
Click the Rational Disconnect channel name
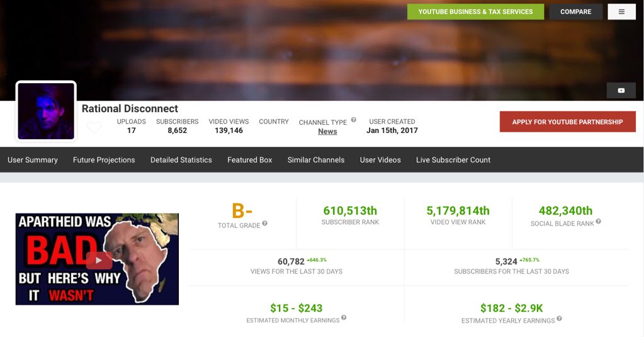pyautogui.click(x=130, y=108)
